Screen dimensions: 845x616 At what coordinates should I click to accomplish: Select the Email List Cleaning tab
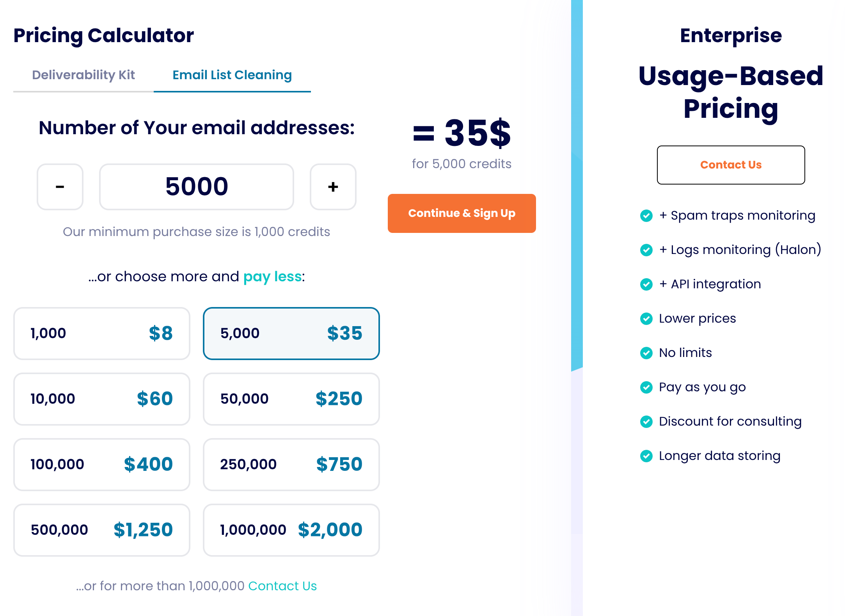click(232, 75)
